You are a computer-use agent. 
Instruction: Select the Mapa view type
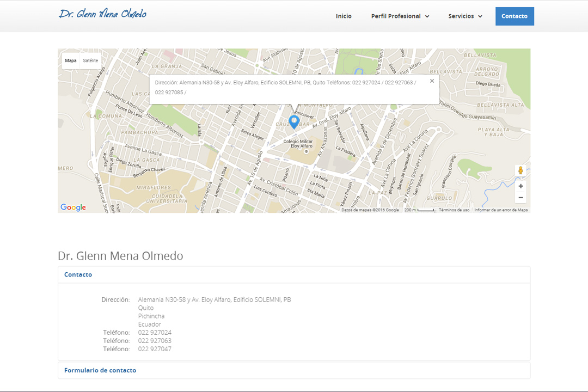click(x=71, y=61)
